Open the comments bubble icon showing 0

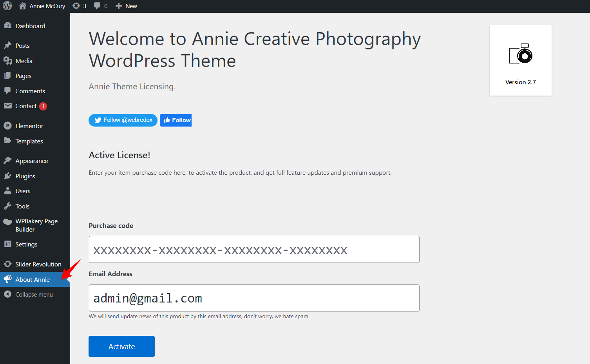click(x=97, y=6)
